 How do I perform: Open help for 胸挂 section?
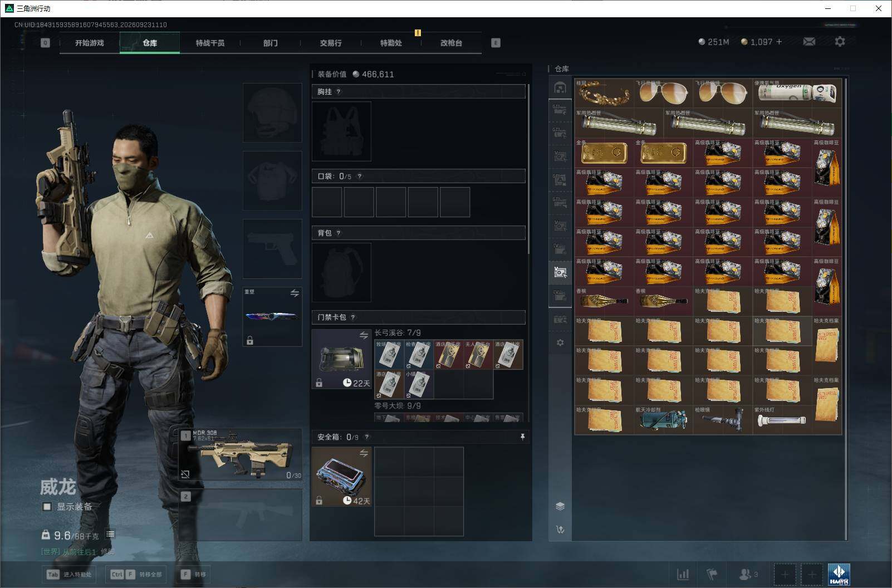(339, 92)
